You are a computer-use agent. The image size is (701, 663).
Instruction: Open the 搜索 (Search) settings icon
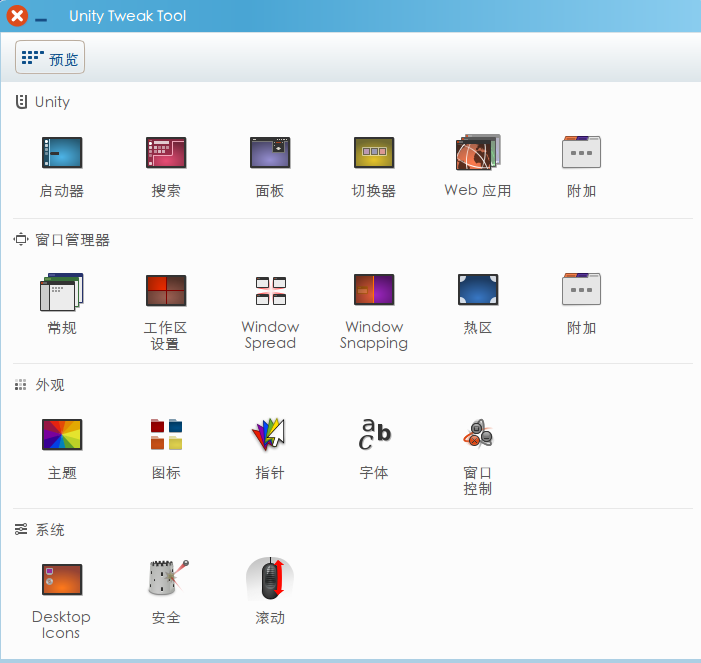point(166,153)
